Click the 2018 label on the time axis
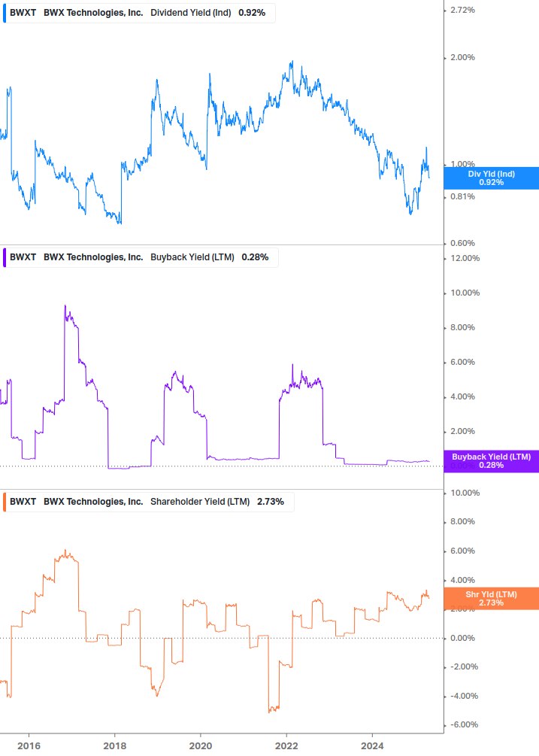Viewport: 539px width, 756px height. [x=114, y=746]
